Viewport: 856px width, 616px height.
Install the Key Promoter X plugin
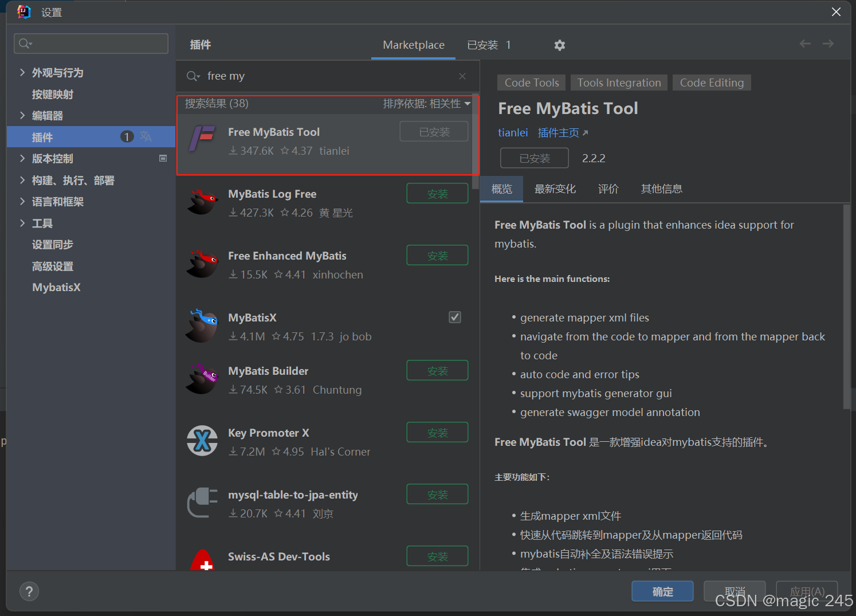[x=437, y=433]
